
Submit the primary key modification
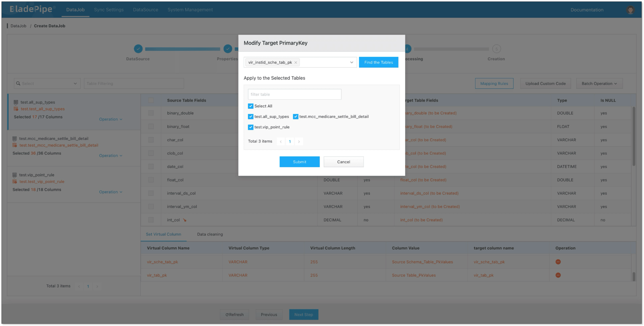tap(299, 162)
